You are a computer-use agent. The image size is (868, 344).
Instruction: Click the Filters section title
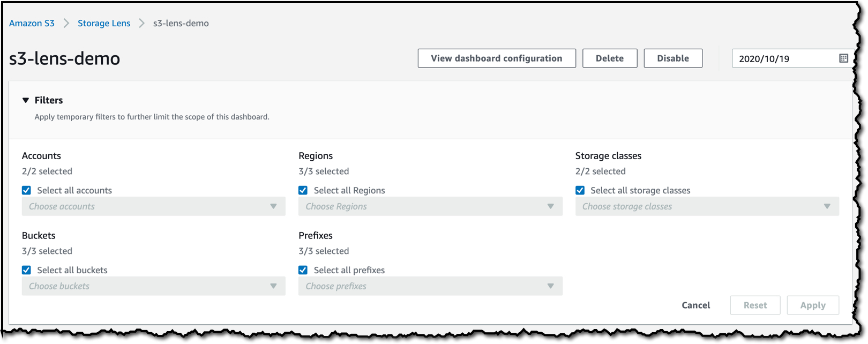coord(49,100)
